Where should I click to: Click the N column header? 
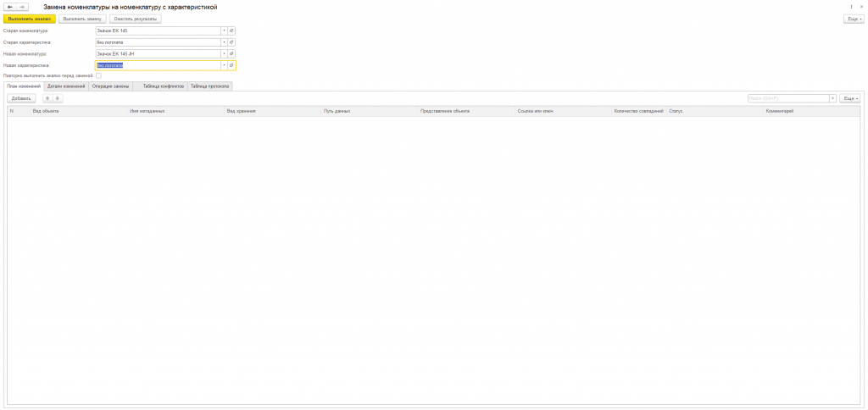19,111
